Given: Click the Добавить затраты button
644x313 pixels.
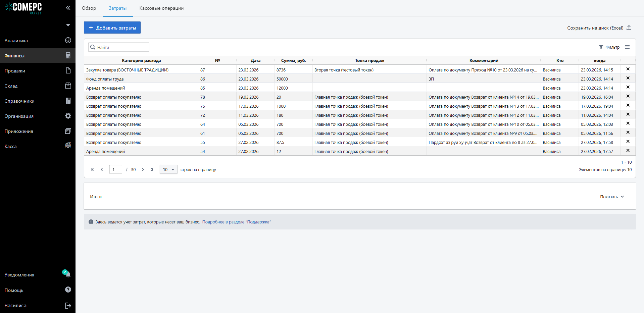Looking at the screenshot, I should click(112, 28).
